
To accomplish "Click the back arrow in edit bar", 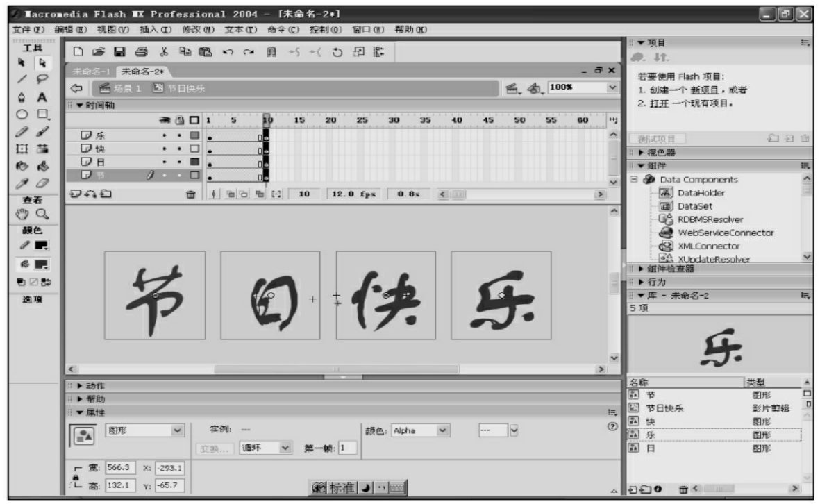I will pyautogui.click(x=76, y=88).
